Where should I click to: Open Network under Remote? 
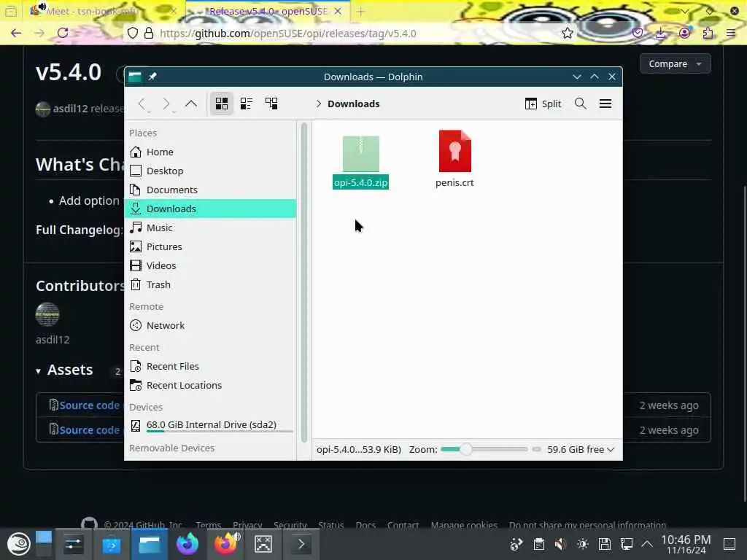[210, 326]
